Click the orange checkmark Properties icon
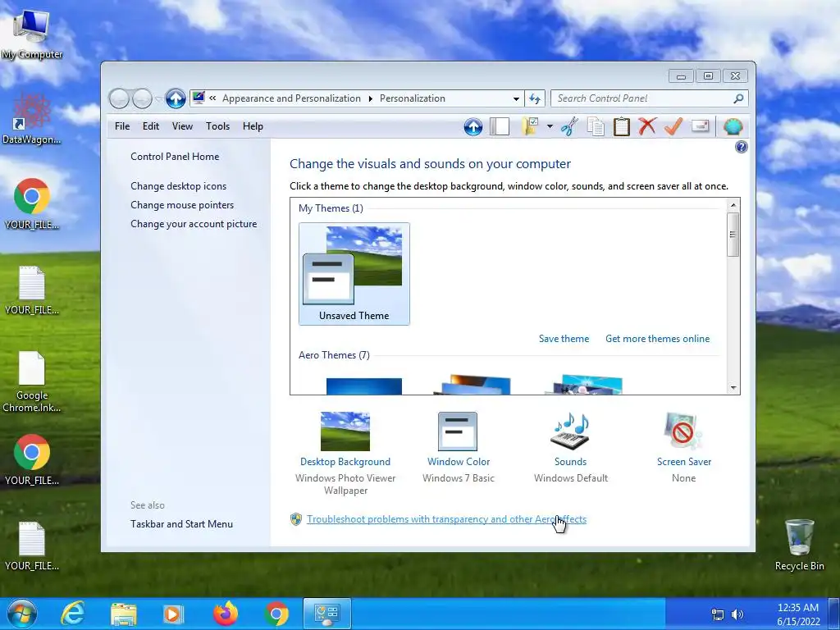This screenshot has width=840, height=630. 673,127
